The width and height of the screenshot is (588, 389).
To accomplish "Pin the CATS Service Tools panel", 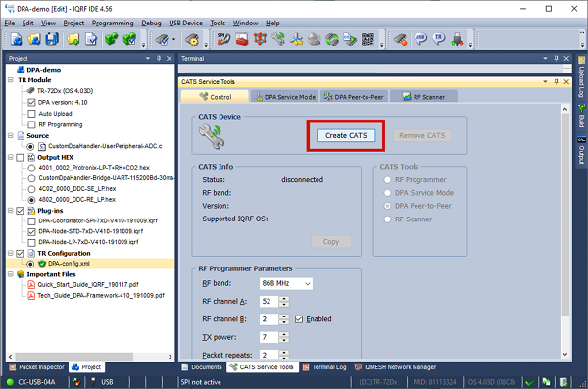I will click(x=556, y=81).
